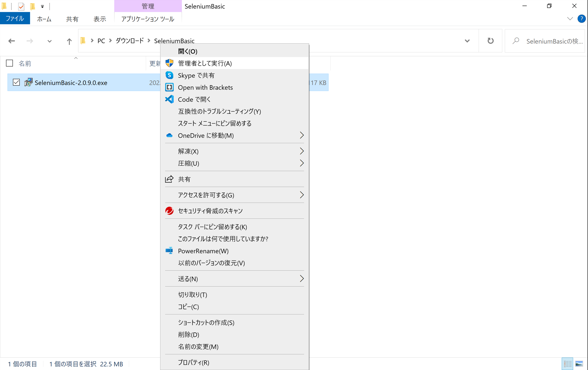The height and width of the screenshot is (370, 588).
Task: Open the quick access toolbar customize dropdown
Action: (x=42, y=7)
